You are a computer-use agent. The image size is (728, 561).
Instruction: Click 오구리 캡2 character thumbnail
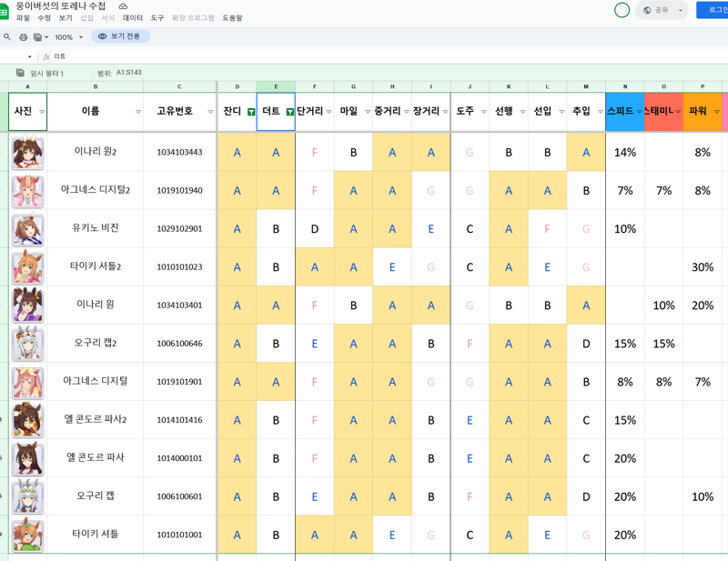28,345
